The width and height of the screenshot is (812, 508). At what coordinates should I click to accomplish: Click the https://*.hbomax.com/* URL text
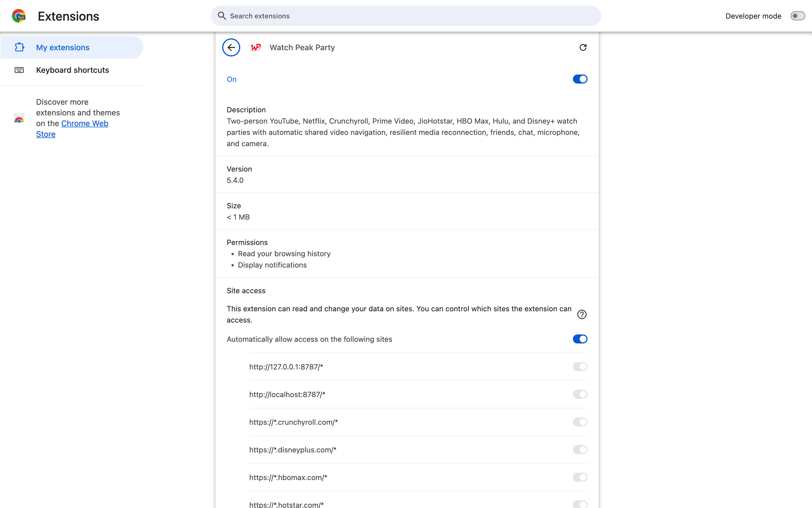click(288, 478)
